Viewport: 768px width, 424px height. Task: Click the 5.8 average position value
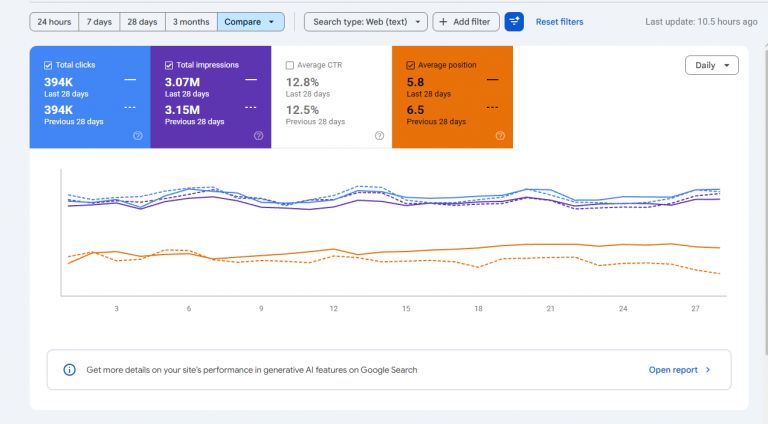tap(415, 82)
